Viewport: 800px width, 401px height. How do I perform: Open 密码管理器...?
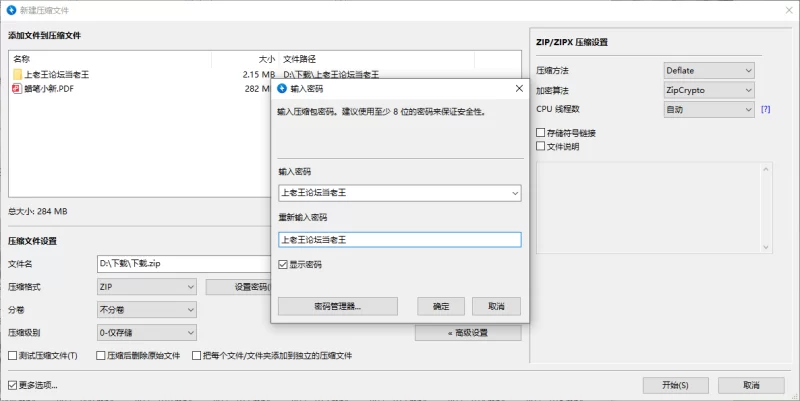point(338,306)
